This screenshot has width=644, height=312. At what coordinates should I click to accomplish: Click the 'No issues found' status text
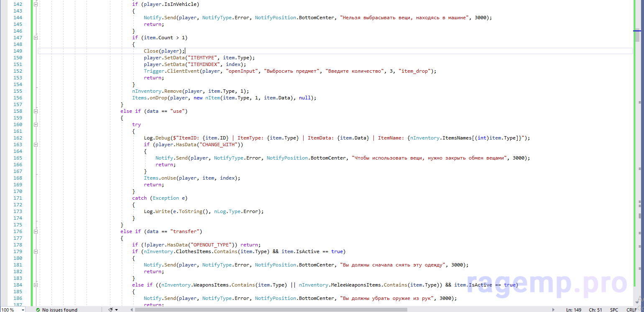pos(59,309)
